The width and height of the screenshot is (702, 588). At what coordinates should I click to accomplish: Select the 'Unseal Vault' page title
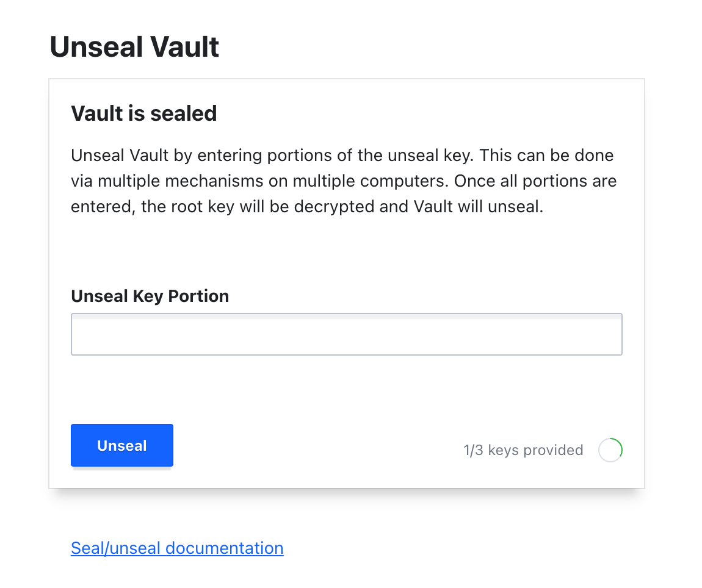click(134, 47)
